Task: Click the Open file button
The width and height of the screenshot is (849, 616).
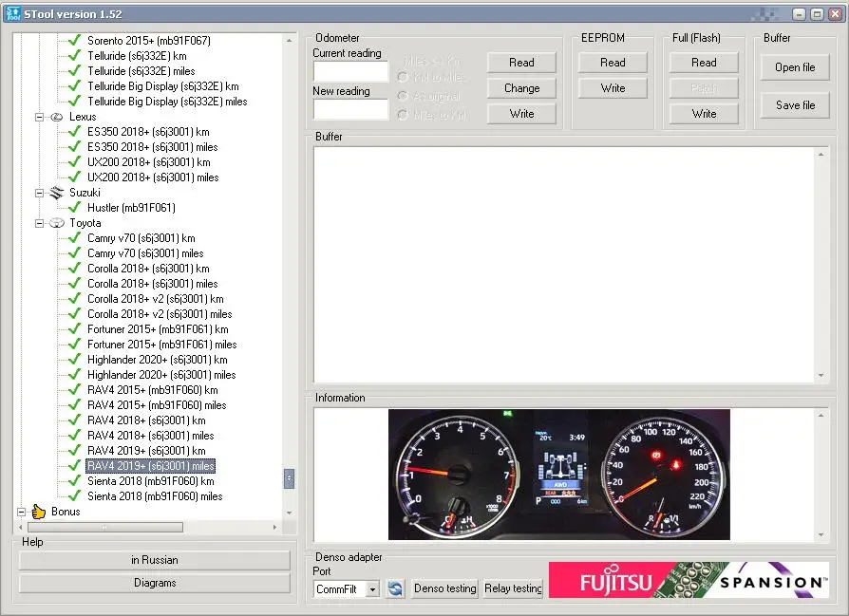Action: [x=795, y=67]
